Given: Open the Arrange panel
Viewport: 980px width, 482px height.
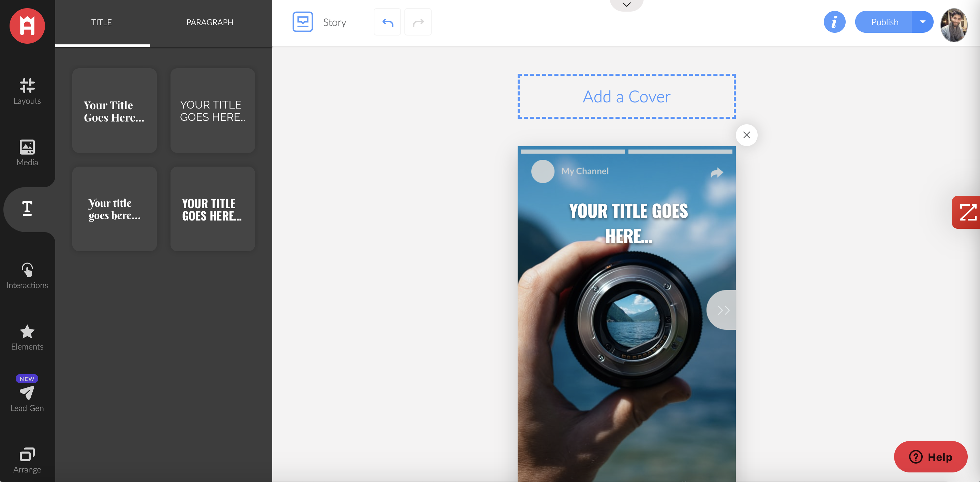Looking at the screenshot, I should click(x=27, y=459).
